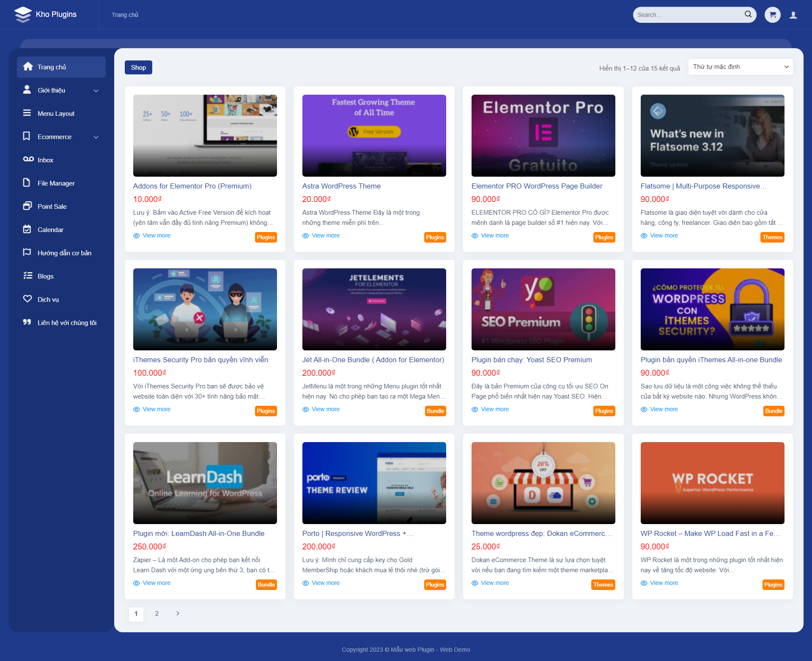Click the file icon beside File Manager
812x661 pixels.
[27, 183]
